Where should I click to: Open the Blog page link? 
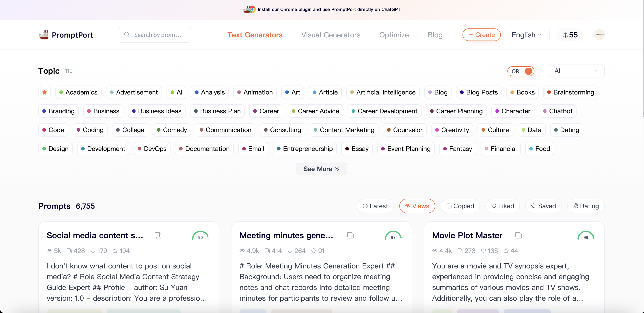coord(435,35)
